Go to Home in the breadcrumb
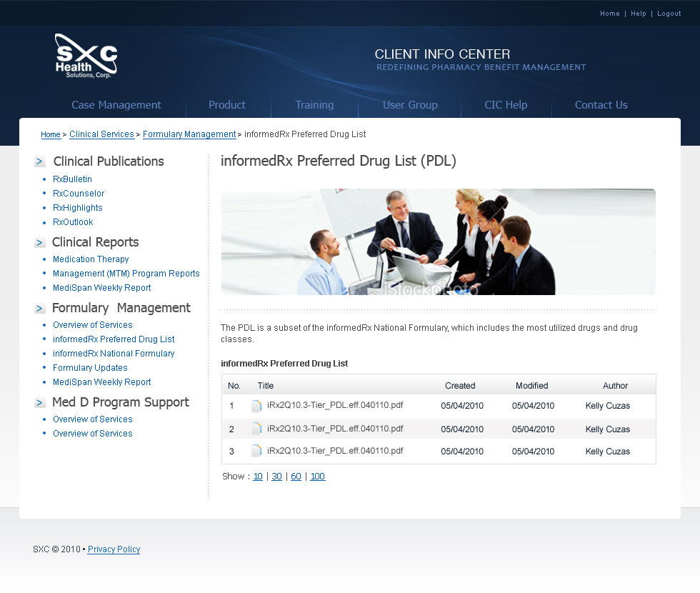The width and height of the screenshot is (700, 593). click(x=51, y=134)
